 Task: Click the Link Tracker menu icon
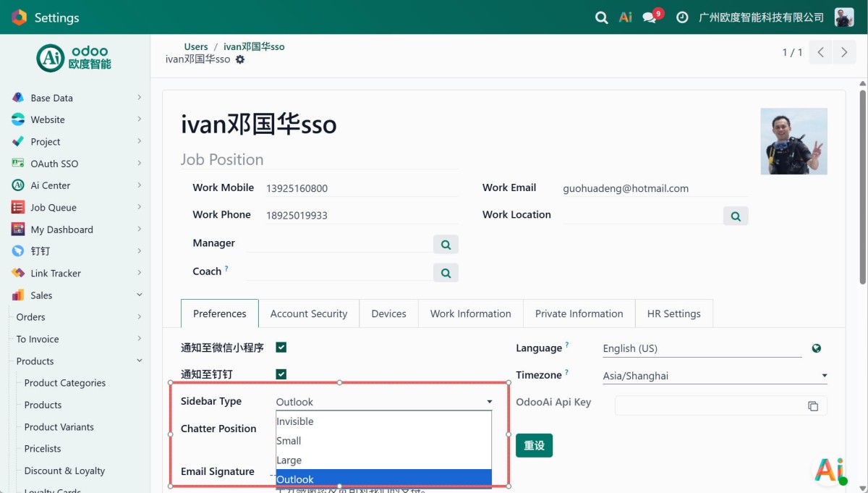(x=18, y=273)
